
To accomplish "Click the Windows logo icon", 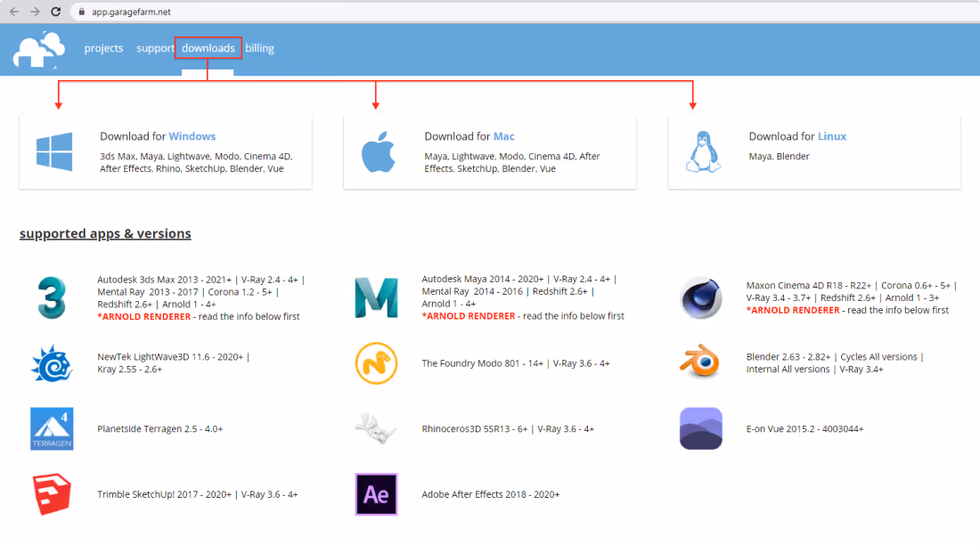I will pos(54,151).
